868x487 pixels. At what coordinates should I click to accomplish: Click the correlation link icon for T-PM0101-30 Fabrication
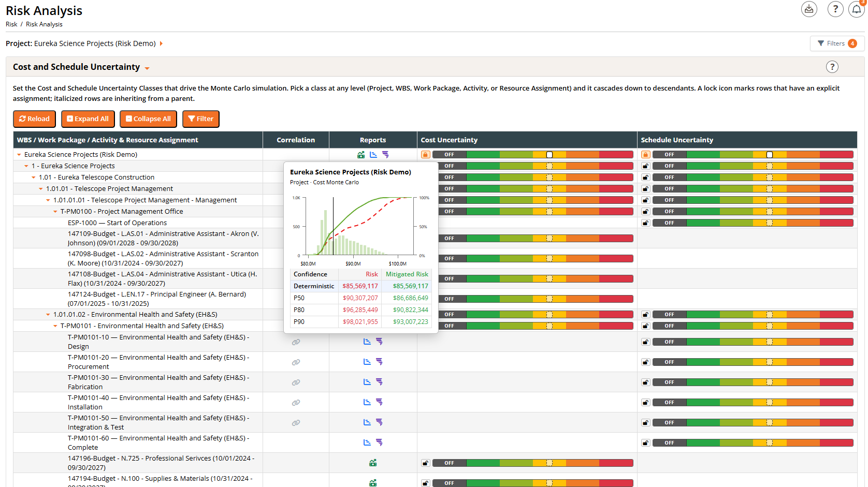(296, 382)
